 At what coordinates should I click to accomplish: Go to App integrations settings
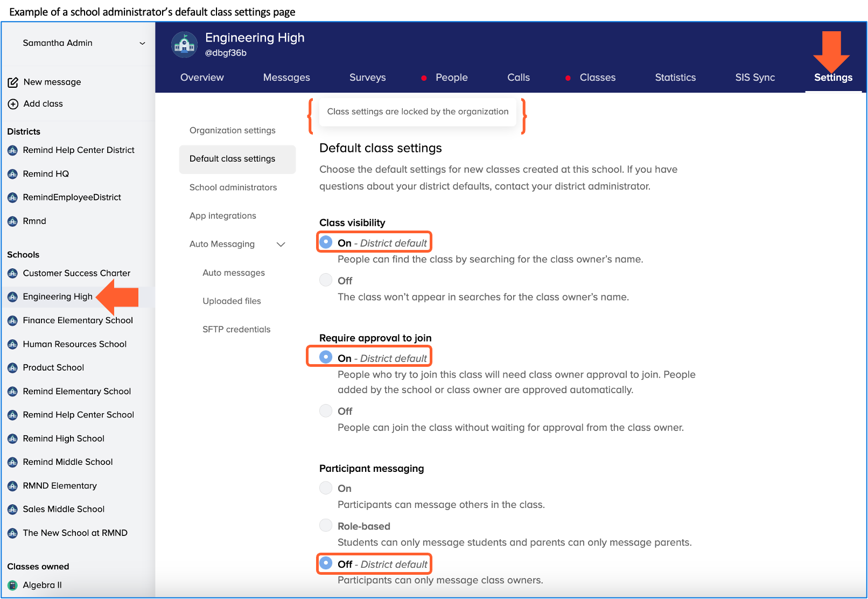tap(223, 216)
